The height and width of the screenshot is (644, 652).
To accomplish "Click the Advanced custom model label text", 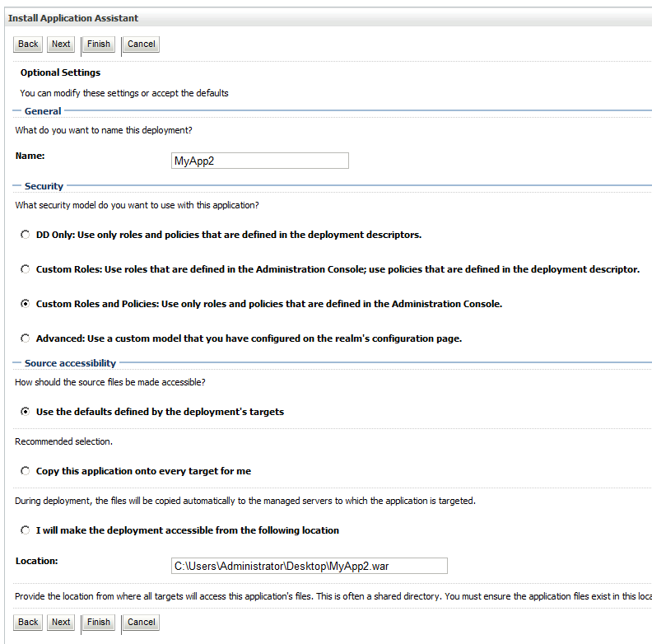I will 249,338.
